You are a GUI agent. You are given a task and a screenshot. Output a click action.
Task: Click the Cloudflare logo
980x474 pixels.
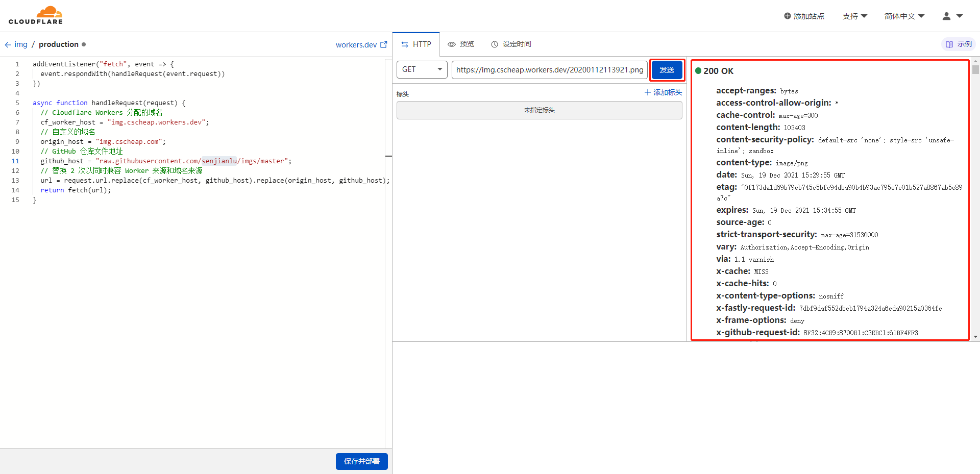click(36, 15)
